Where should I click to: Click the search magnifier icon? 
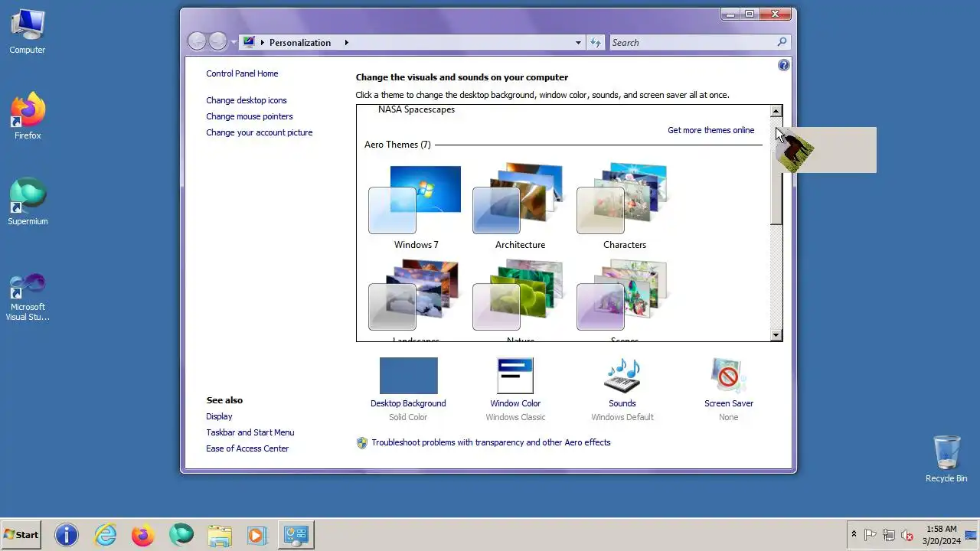782,43
